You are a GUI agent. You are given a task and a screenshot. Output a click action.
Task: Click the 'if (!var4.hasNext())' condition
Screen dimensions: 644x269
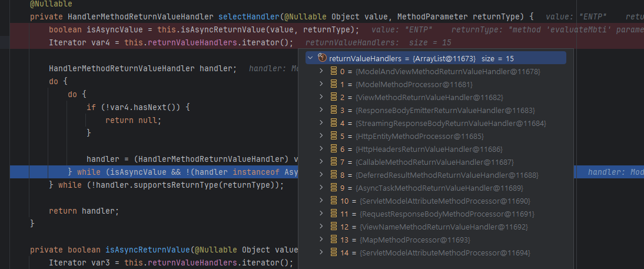point(138,107)
